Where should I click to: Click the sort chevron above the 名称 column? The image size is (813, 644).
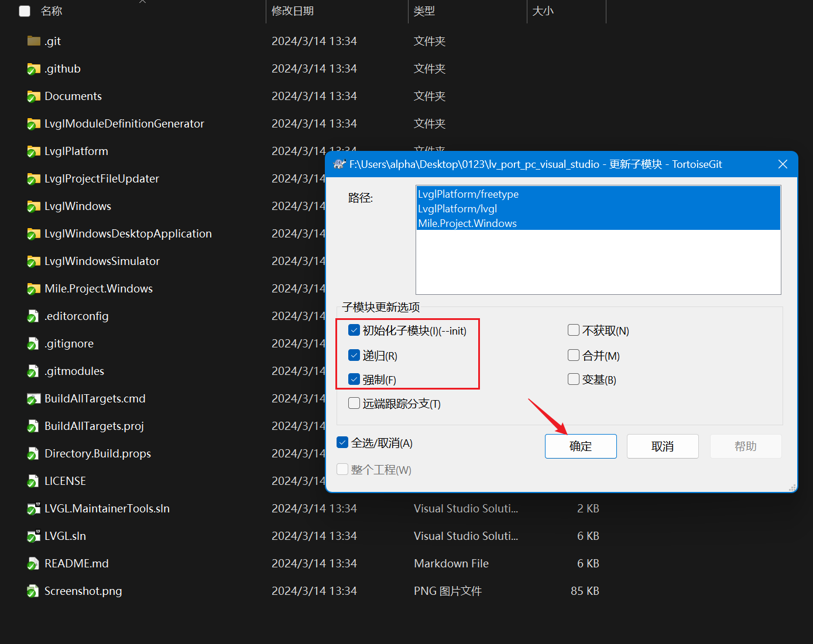(142, 3)
